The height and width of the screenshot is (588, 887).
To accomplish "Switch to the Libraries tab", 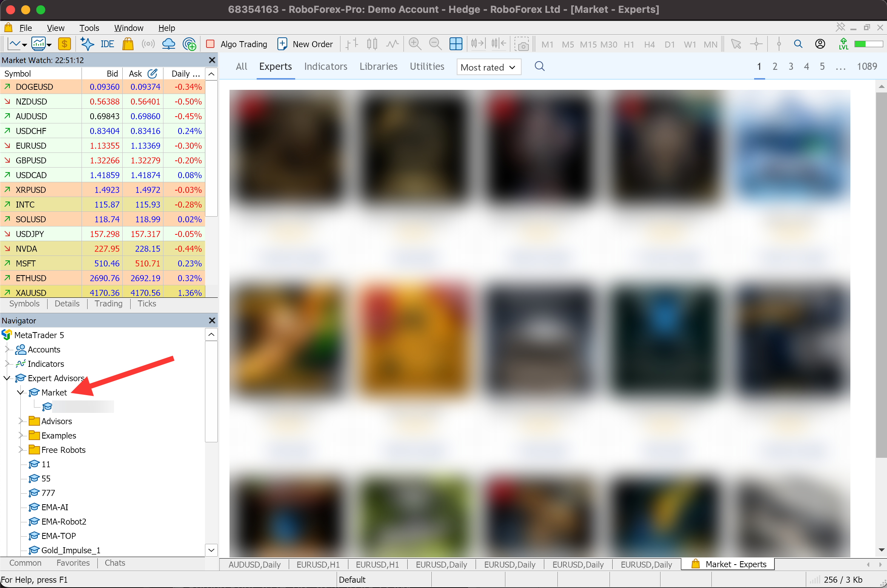I will coord(379,66).
